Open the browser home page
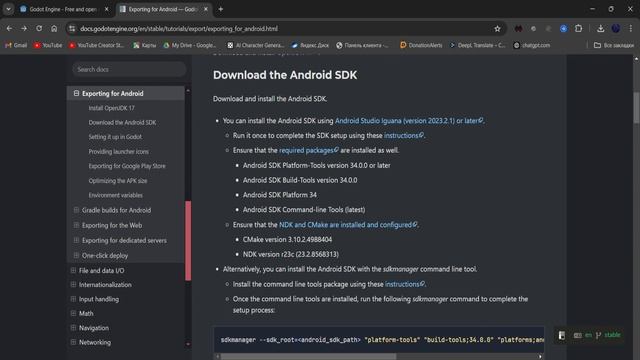 54,29
